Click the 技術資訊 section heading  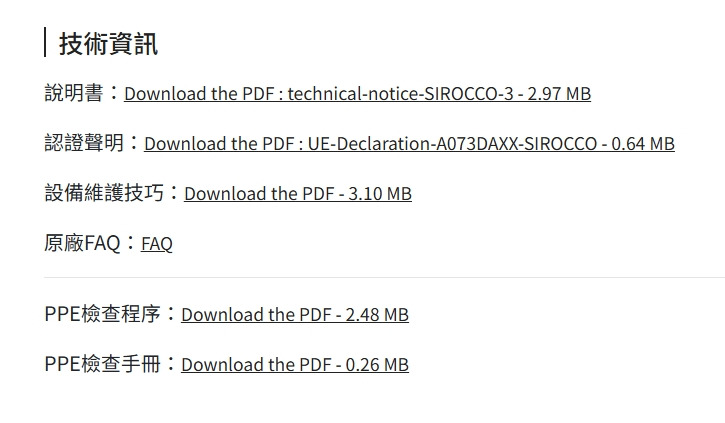coord(108,44)
